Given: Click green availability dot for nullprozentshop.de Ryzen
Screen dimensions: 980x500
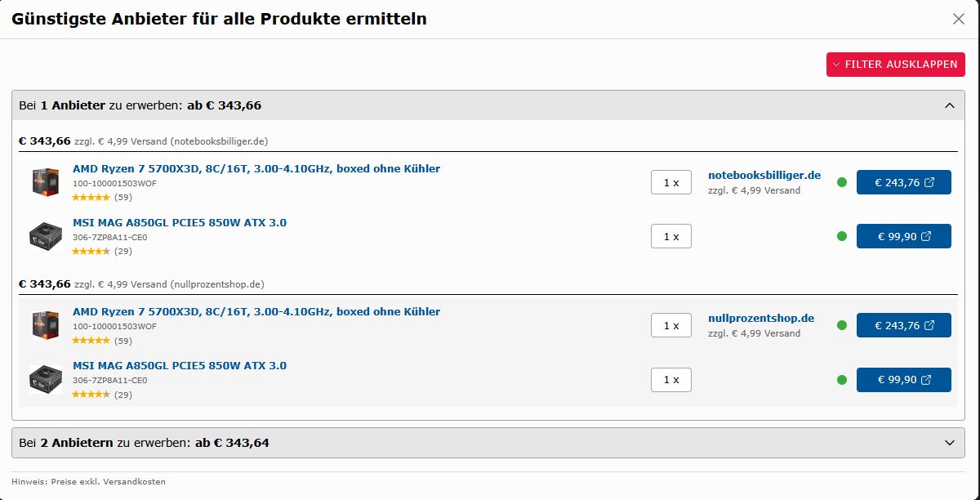Looking at the screenshot, I should click(842, 326).
